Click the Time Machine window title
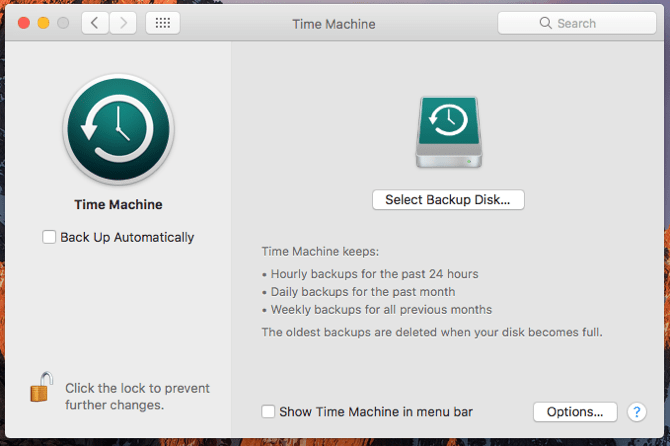This screenshot has height=446, width=670. 333,23
